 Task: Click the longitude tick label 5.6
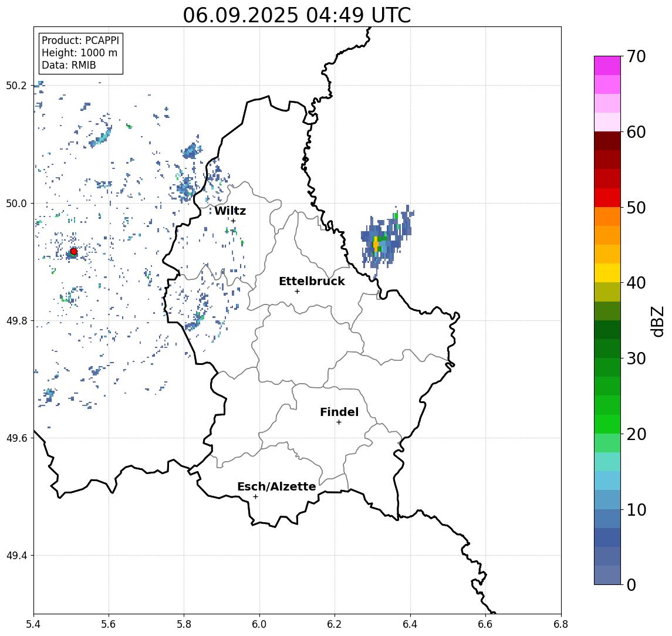pyautogui.click(x=109, y=624)
